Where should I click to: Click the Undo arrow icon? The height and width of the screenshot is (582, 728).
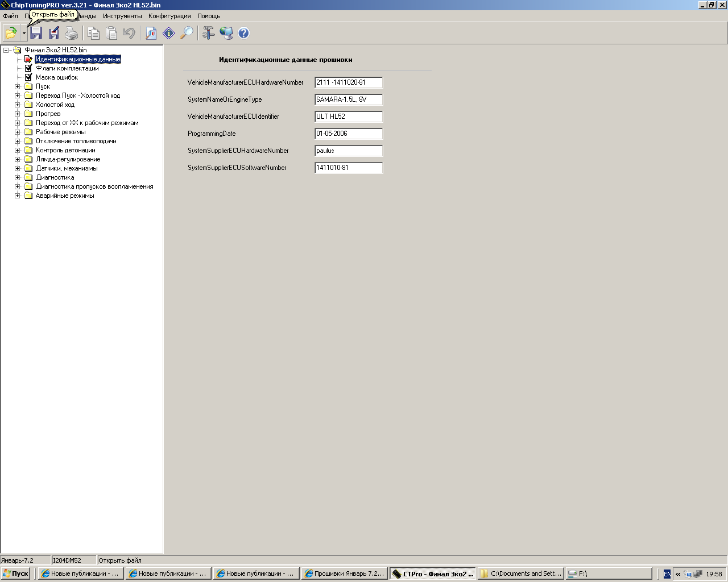[129, 33]
